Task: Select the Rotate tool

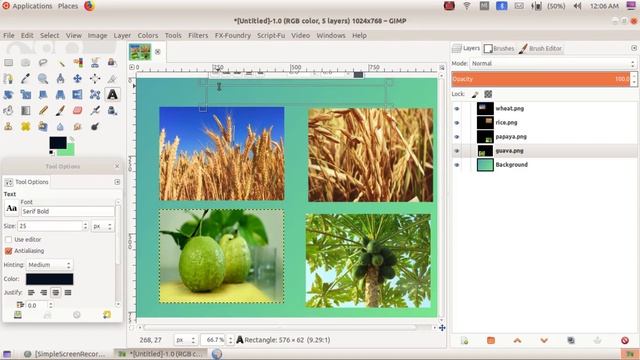Action: [x=8, y=95]
